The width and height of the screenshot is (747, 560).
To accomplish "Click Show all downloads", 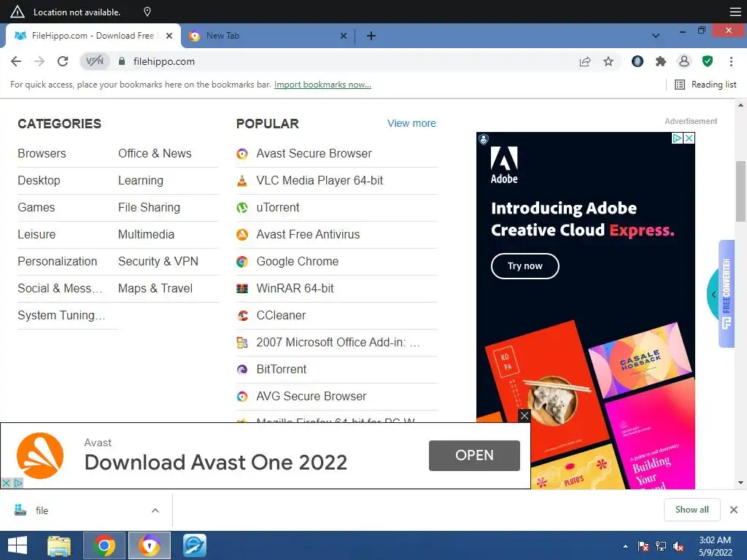I will point(692,510).
